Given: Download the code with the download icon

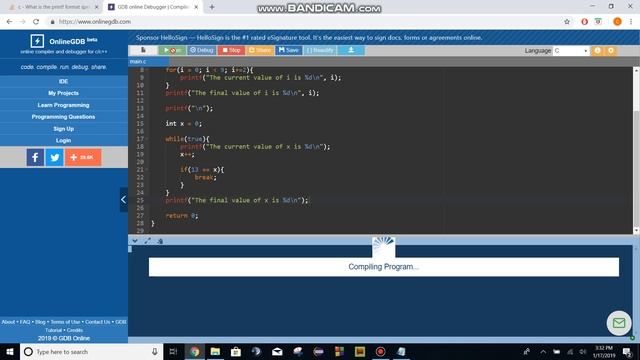Looking at the screenshot, I should pos(351,50).
